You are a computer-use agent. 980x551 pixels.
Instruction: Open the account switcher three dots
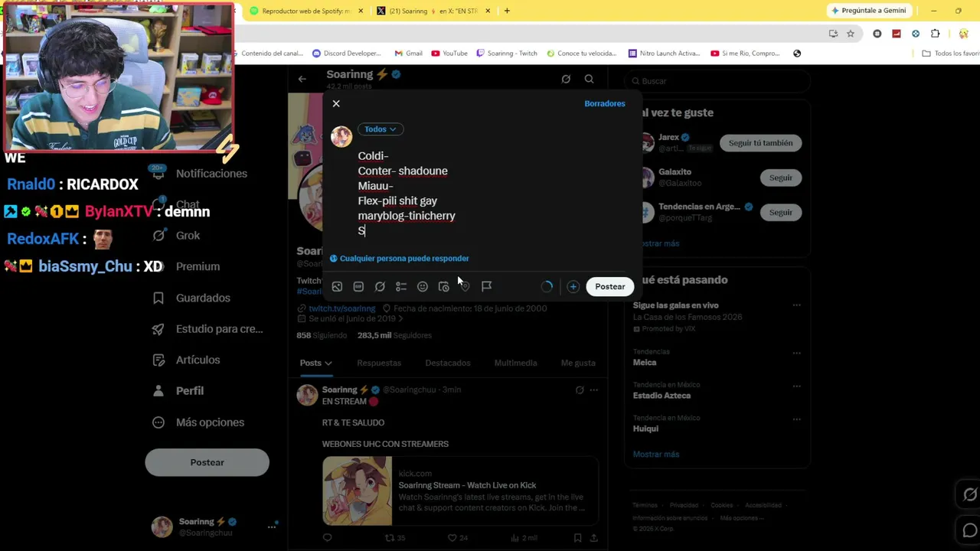coord(272,527)
